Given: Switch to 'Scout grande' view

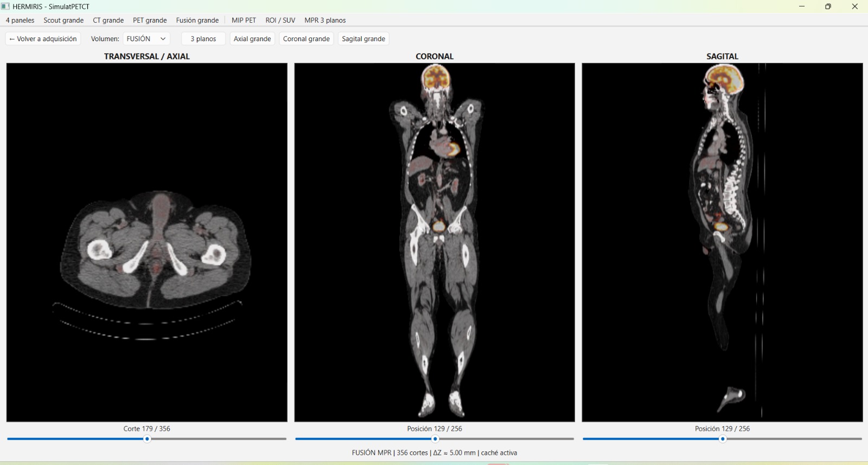Looking at the screenshot, I should click(x=63, y=20).
